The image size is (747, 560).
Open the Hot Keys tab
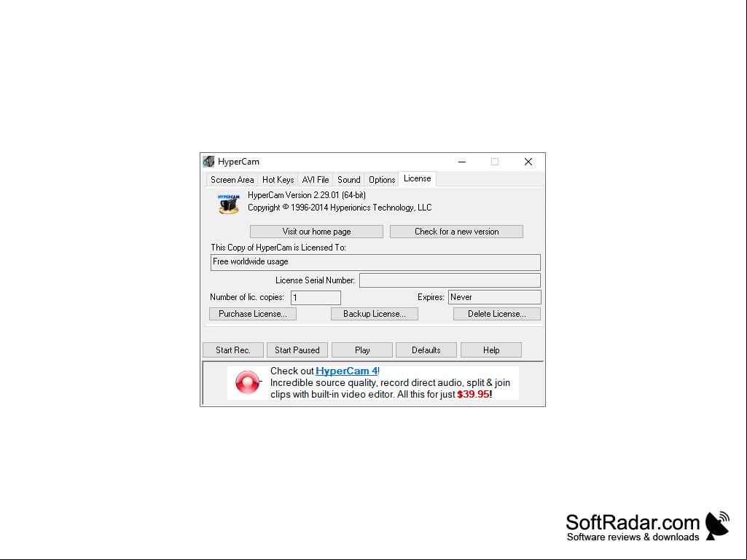(278, 180)
